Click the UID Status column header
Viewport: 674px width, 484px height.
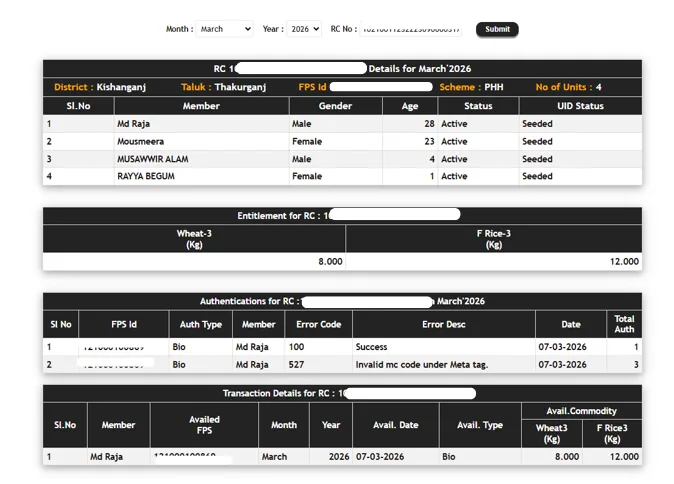[x=580, y=106]
